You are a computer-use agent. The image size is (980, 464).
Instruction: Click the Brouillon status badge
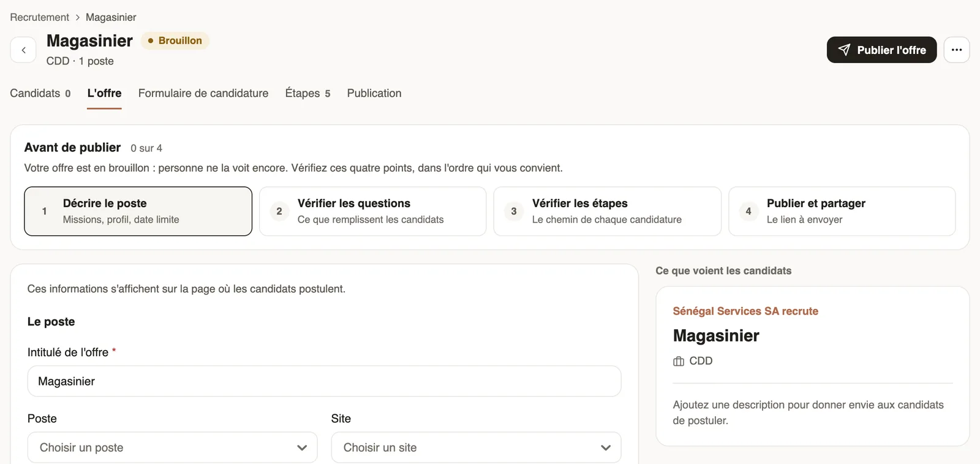click(x=175, y=40)
